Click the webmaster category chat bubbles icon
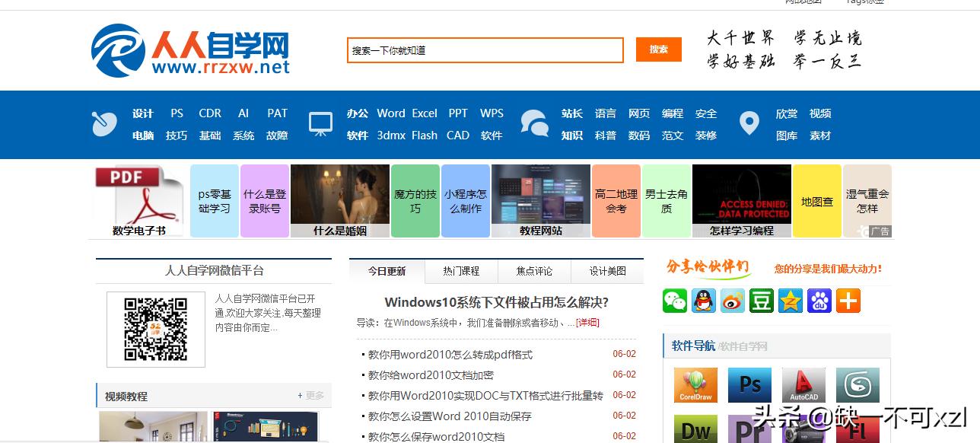 (x=534, y=123)
